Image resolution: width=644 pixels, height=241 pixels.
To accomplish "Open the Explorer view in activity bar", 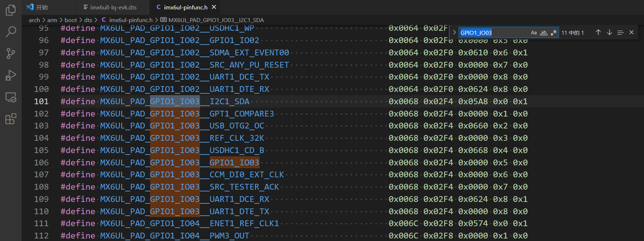I will click(x=11, y=10).
